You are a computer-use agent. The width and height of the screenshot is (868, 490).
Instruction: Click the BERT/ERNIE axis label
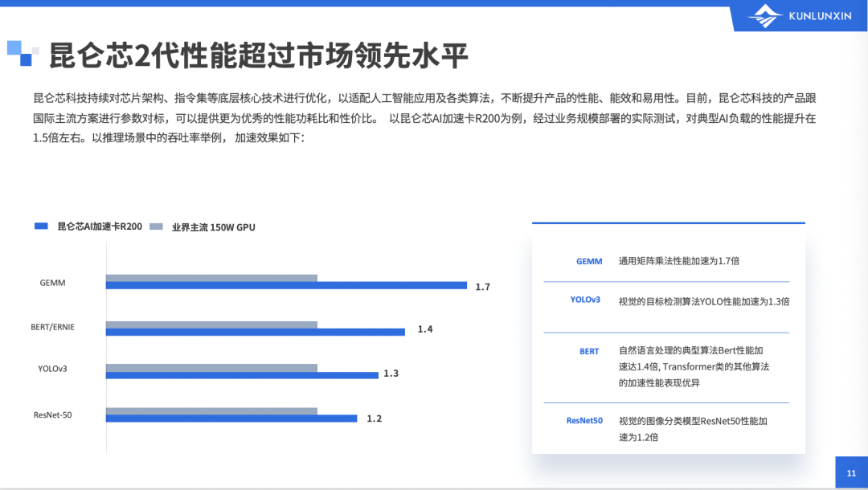(x=52, y=327)
